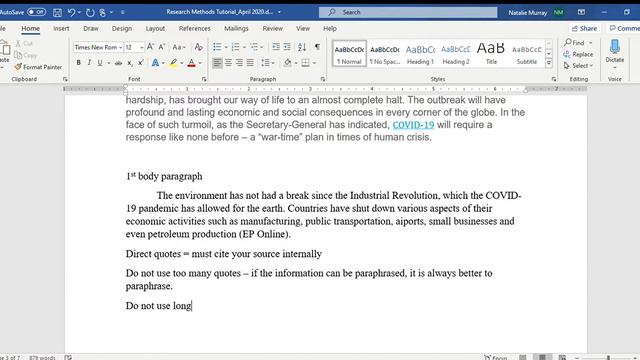Viewport: 640px width, 360px height.
Task: Toggle Strikethrough formatting
Action: (x=118, y=63)
